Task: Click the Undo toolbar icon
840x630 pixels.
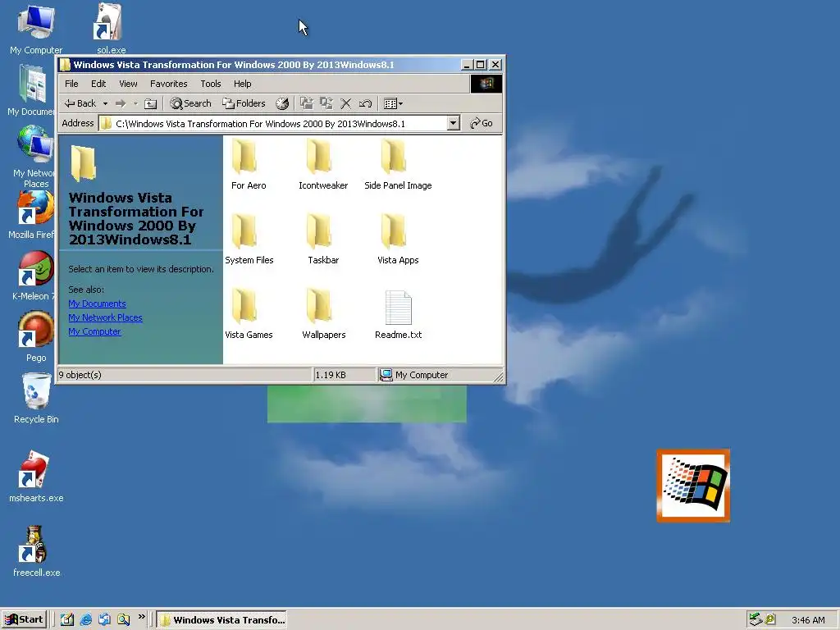Action: 365,103
